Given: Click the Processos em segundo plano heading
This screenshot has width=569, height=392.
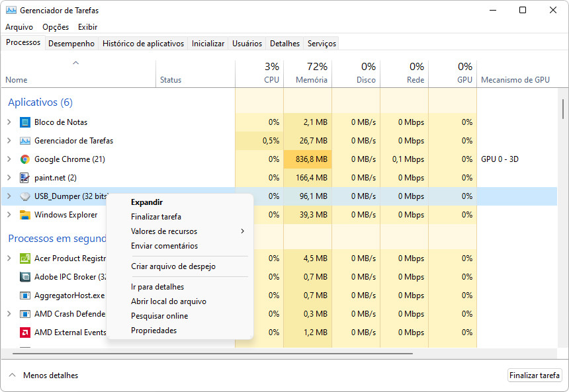Looking at the screenshot, I should [57, 238].
